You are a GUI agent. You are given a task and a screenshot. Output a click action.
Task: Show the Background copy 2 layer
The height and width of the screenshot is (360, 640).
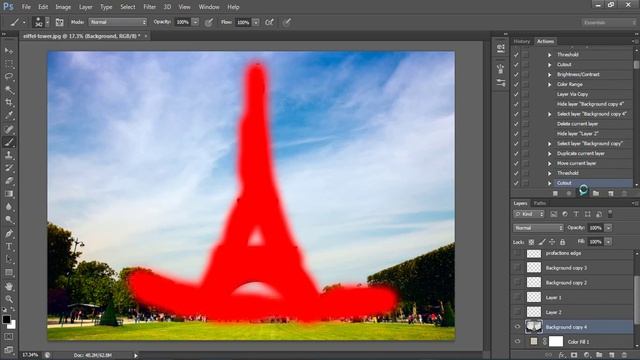pos(518,282)
